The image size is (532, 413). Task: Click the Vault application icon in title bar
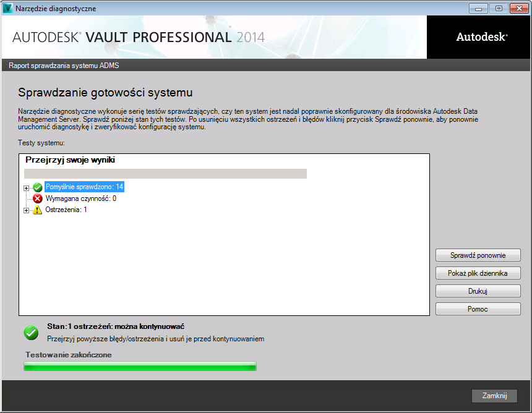[x=7, y=8]
